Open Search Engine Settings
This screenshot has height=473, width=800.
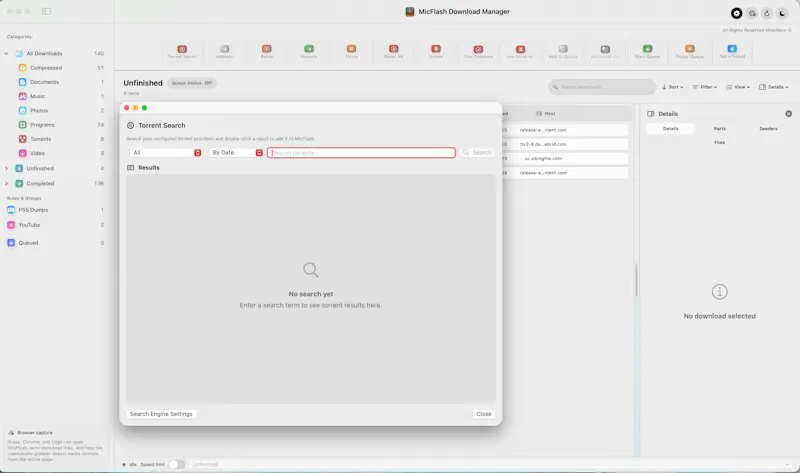161,414
